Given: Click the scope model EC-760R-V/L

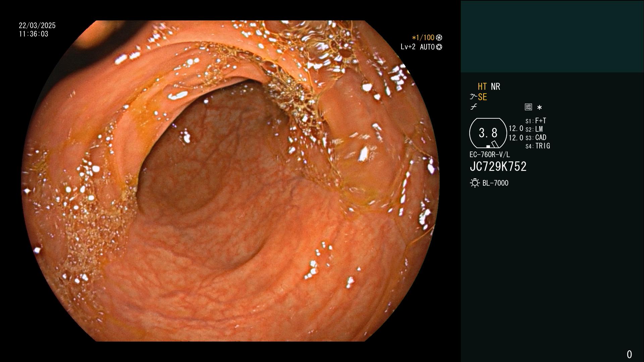Looking at the screenshot, I should (x=490, y=155).
